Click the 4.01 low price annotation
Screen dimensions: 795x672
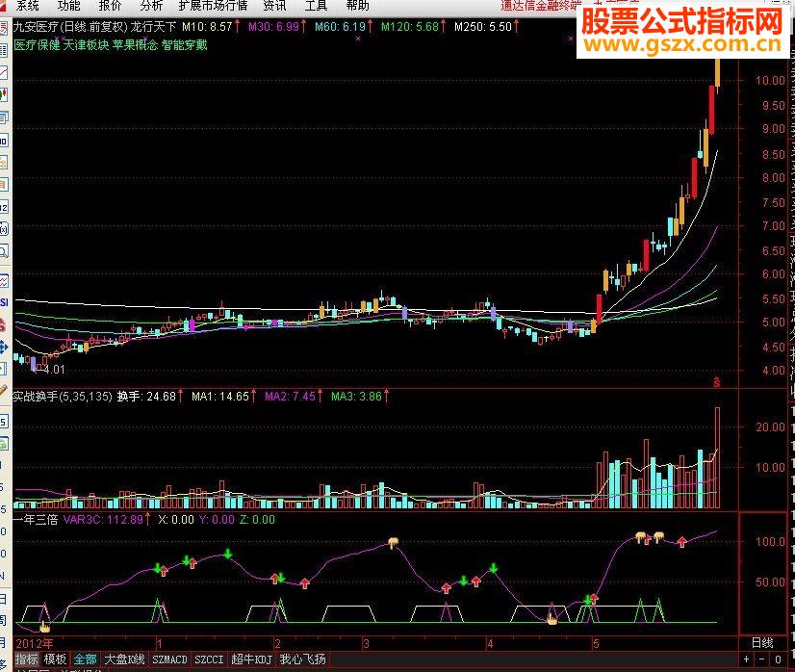point(54,370)
